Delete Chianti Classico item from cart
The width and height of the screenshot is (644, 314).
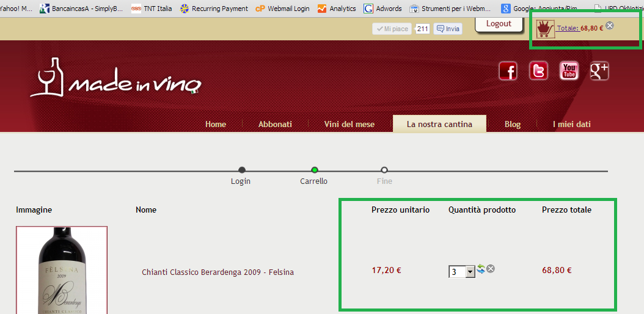tap(491, 269)
